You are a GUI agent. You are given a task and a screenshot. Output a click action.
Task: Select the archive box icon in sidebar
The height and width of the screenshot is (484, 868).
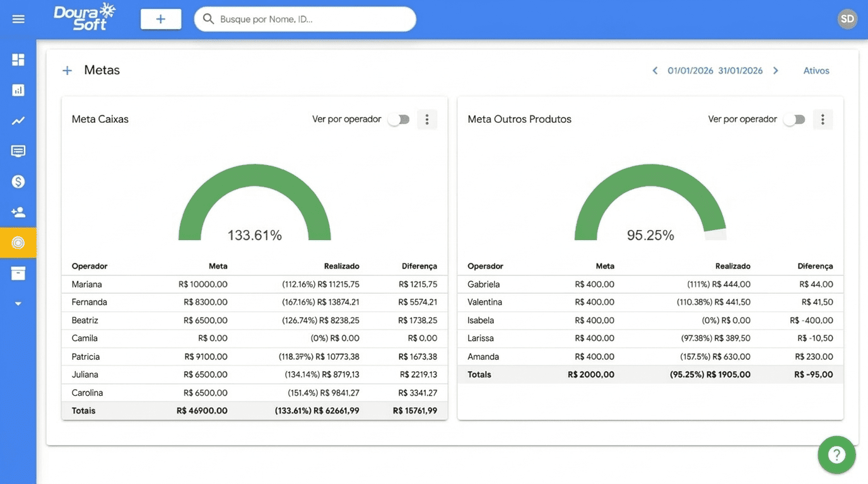point(18,273)
